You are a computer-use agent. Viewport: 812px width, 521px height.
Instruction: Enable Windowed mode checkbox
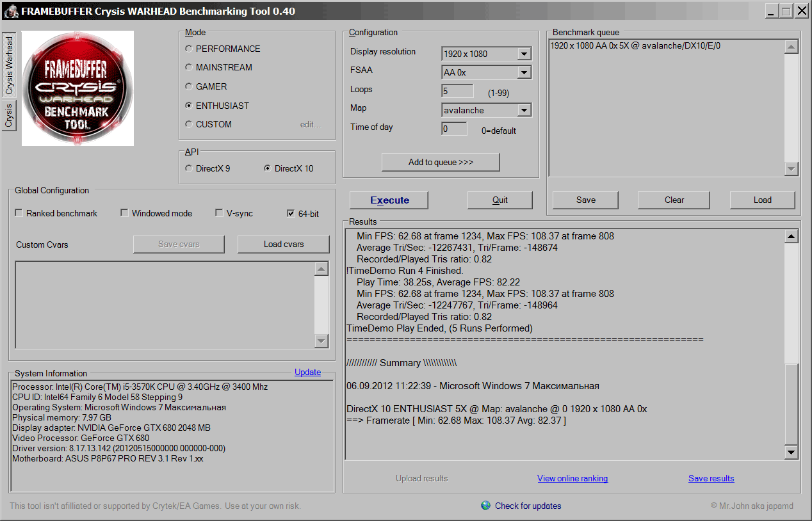point(124,213)
